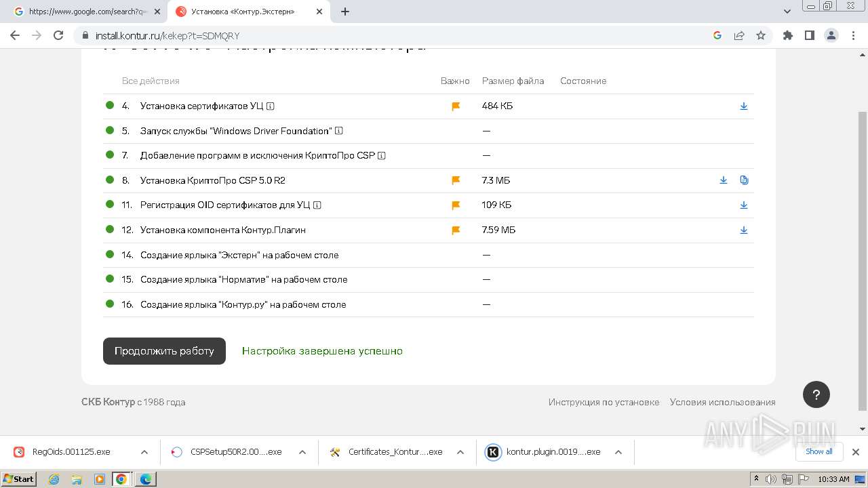Expand options for kontur.plugin download
This screenshot has width=868, height=488.
click(618, 452)
